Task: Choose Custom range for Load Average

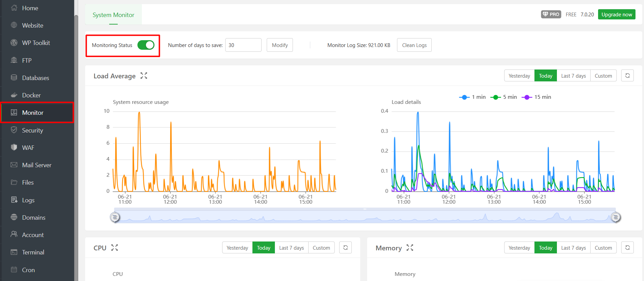Action: click(603, 76)
